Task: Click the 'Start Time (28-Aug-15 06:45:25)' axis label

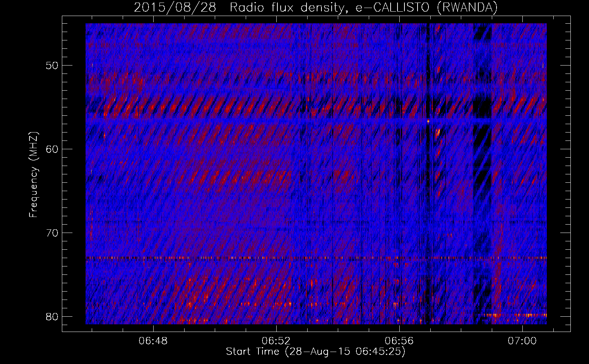Action: pos(316,352)
